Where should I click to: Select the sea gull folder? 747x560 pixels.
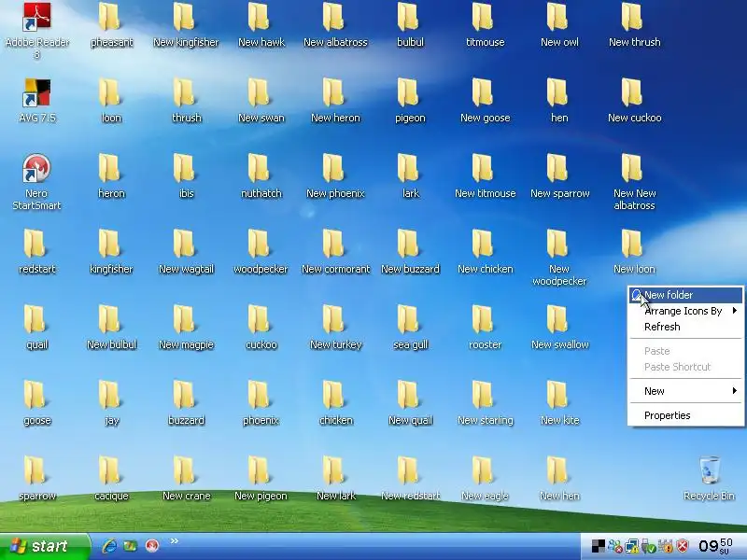pyautogui.click(x=410, y=328)
